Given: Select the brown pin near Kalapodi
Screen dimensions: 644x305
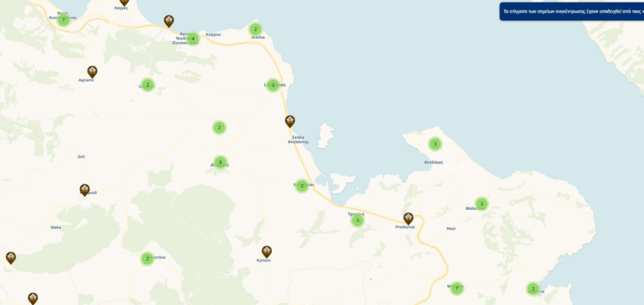Looking at the screenshot, I should (x=85, y=190).
